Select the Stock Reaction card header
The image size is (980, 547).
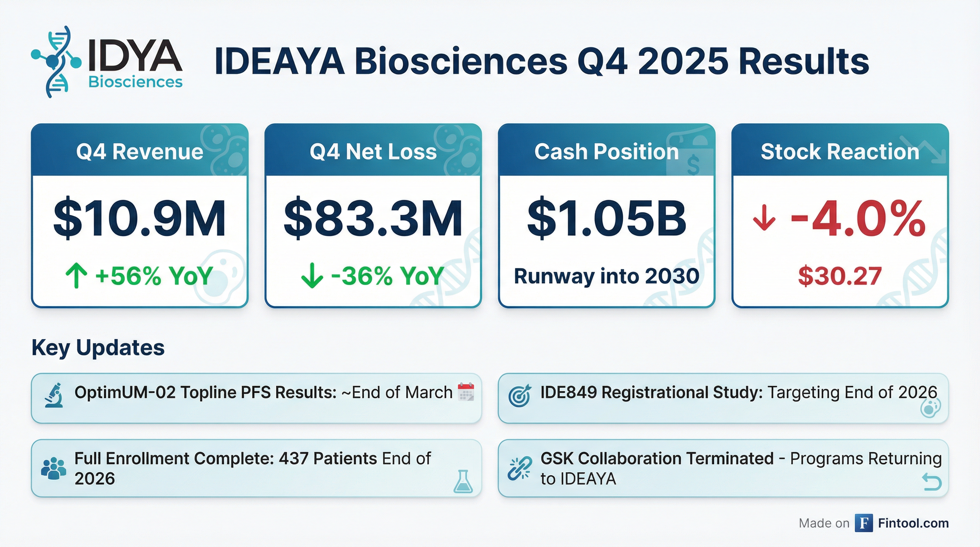pyautogui.click(x=840, y=151)
